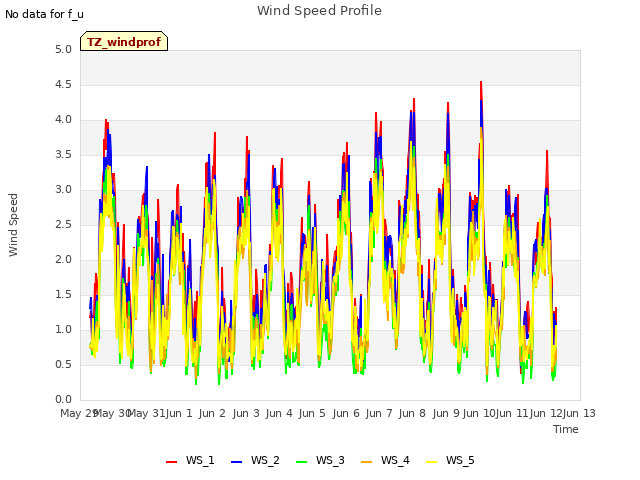Click the 4.0 y-axis tick label

[x=64, y=120]
